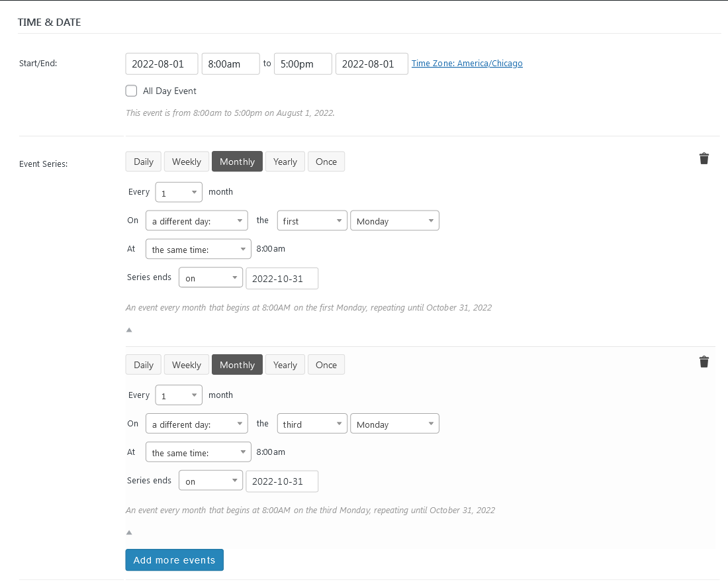Edit the start date 2022-08-01 field

(161, 64)
